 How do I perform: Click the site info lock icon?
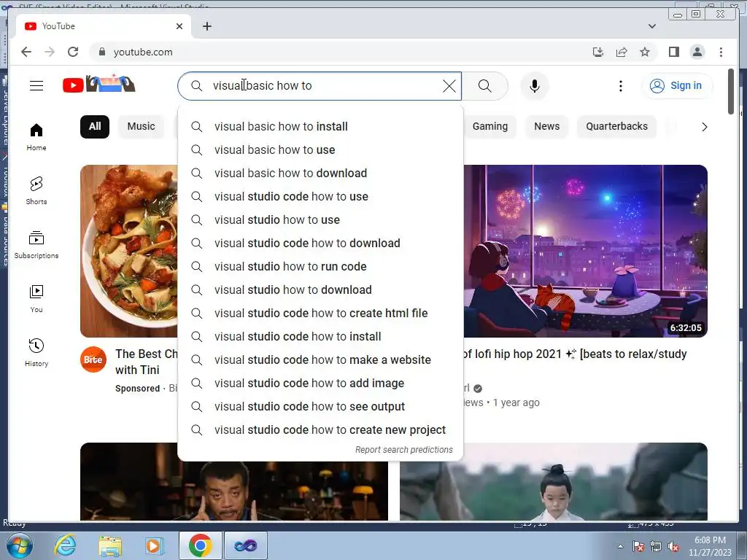[101, 52]
